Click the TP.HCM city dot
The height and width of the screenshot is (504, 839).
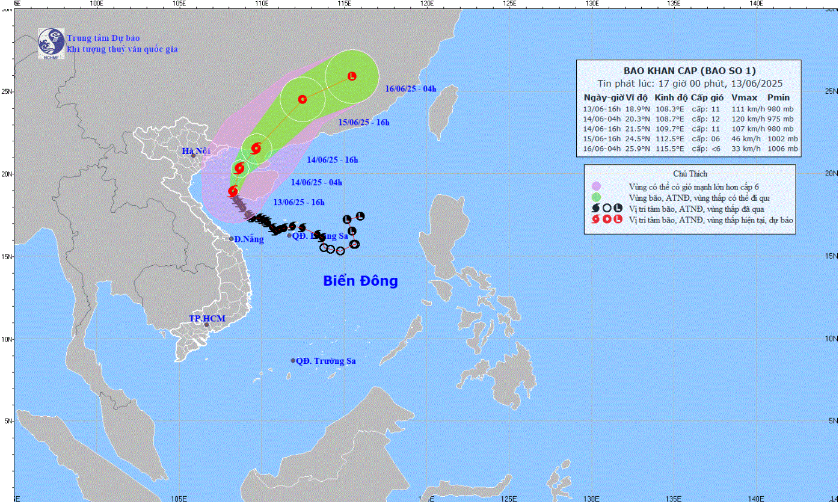(x=207, y=325)
